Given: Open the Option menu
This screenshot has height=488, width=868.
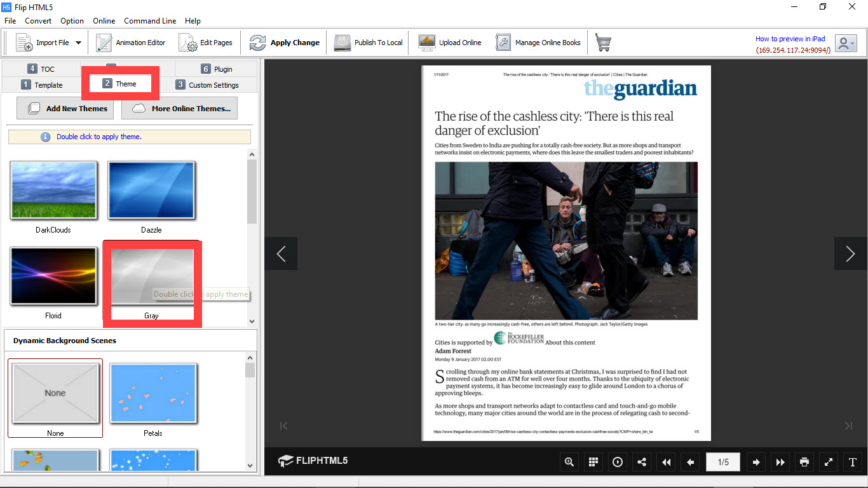Looking at the screenshot, I should click(x=72, y=21).
